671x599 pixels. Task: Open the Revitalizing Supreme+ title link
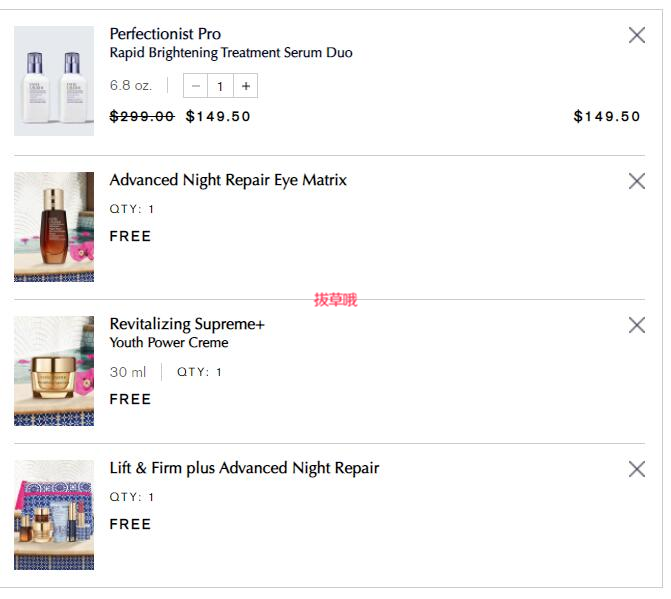(x=187, y=324)
